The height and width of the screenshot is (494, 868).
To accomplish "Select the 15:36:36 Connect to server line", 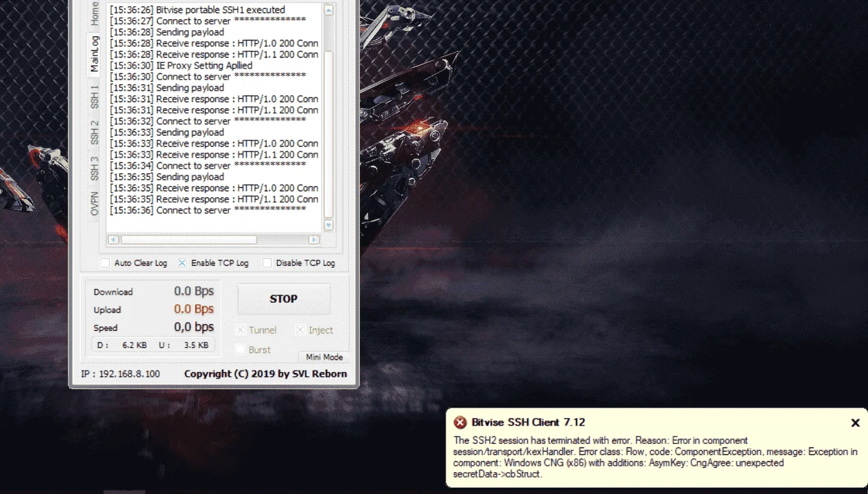I will 208,210.
